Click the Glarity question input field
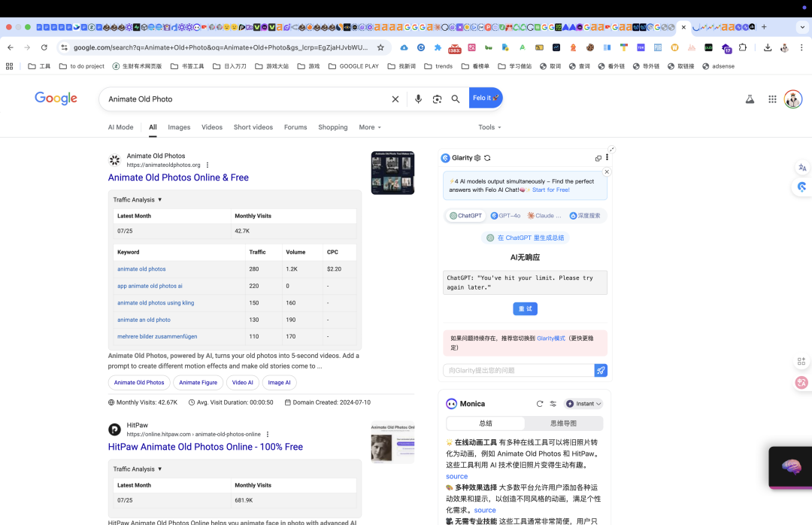This screenshot has width=812, height=525. click(x=518, y=370)
